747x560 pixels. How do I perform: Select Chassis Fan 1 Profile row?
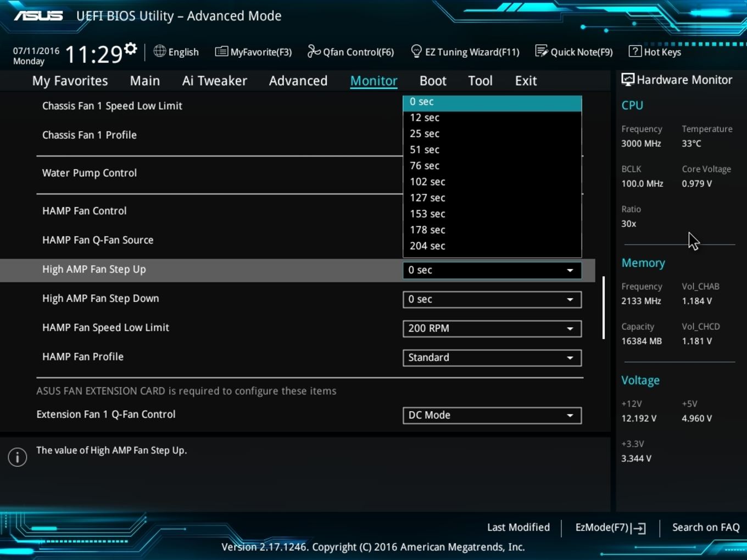[x=90, y=135]
